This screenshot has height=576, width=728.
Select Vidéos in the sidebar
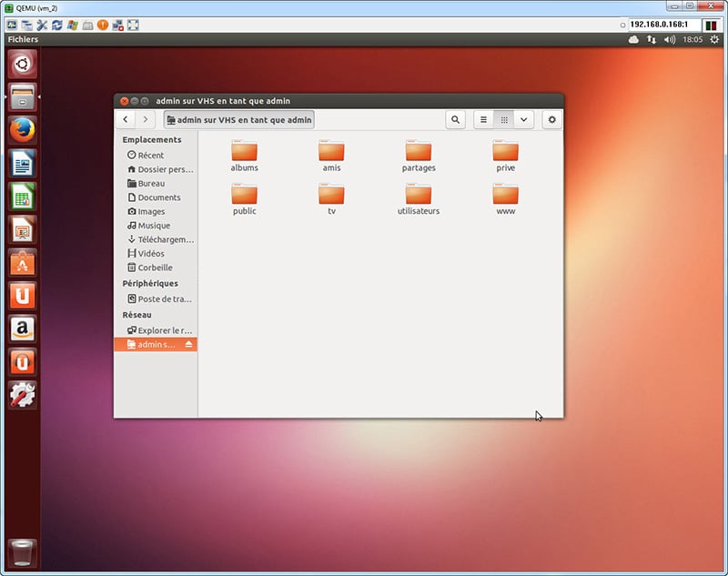pyautogui.click(x=156, y=253)
